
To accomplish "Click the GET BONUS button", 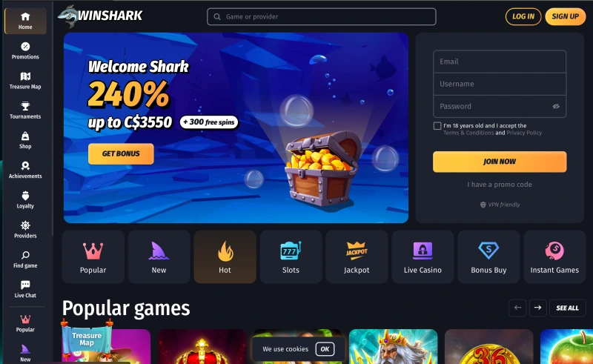I will [x=121, y=154].
